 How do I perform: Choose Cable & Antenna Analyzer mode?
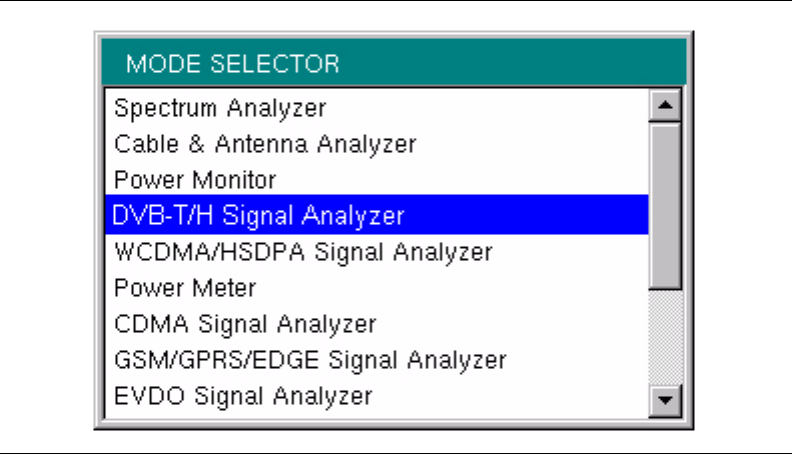[x=264, y=143]
